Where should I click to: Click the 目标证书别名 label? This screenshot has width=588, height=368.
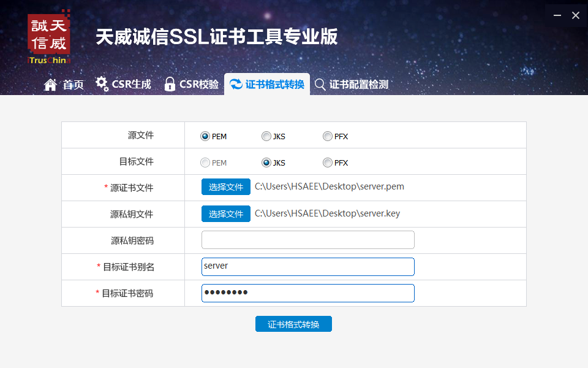(129, 267)
